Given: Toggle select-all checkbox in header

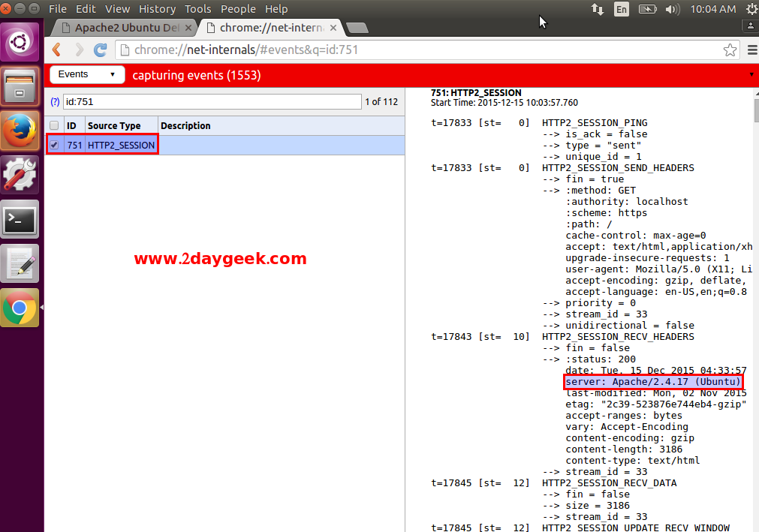Looking at the screenshot, I should pyautogui.click(x=54, y=126).
